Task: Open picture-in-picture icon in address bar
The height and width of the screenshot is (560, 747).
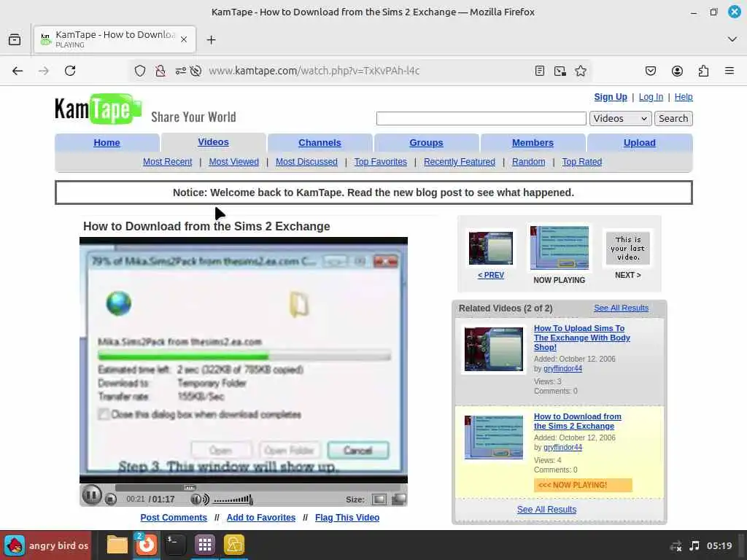Action: (560, 71)
